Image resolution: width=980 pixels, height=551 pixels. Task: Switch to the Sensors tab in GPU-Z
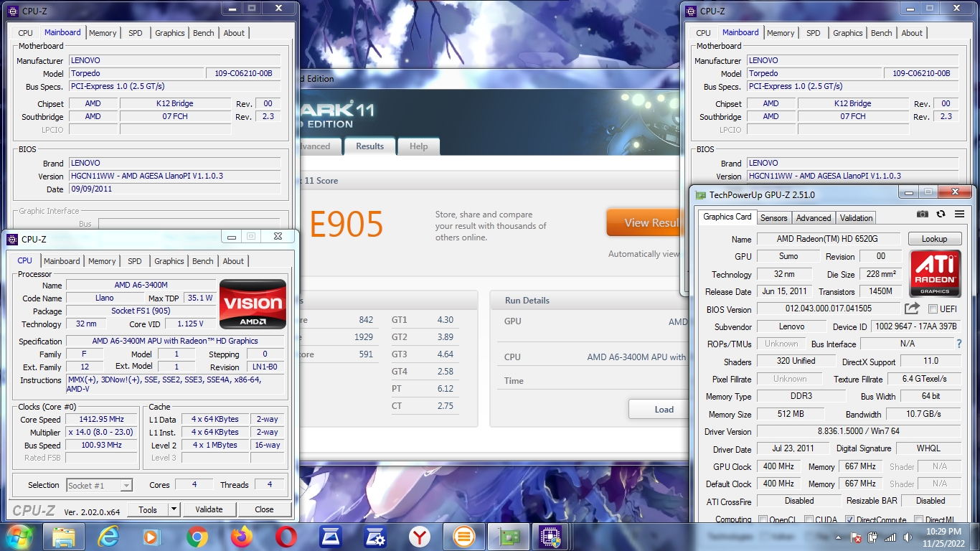click(773, 217)
